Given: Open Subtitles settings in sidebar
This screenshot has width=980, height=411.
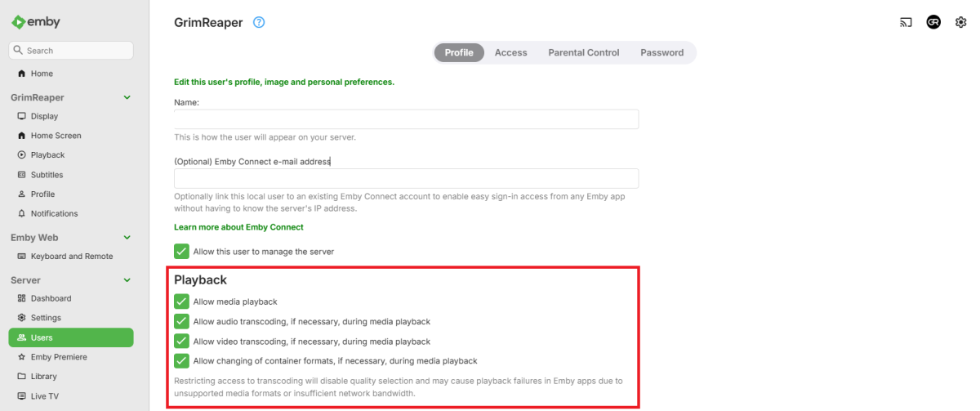Looking at the screenshot, I should tap(47, 175).
